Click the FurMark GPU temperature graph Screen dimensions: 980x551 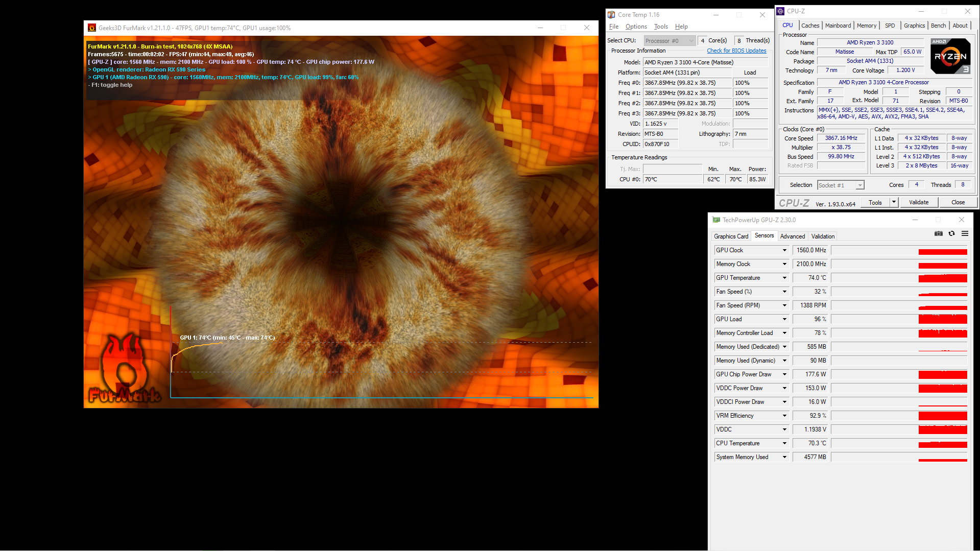(381, 352)
